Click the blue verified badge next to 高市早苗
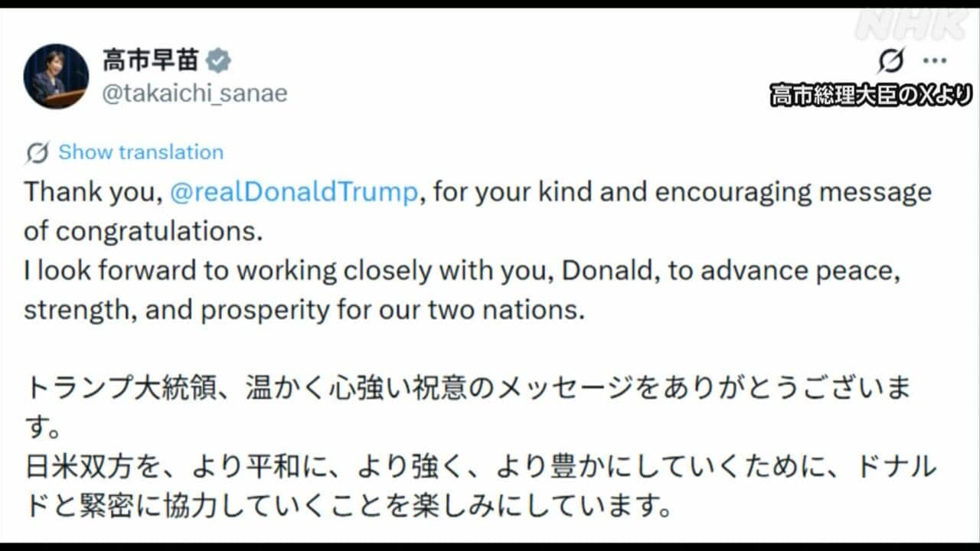980x551 pixels. click(219, 60)
